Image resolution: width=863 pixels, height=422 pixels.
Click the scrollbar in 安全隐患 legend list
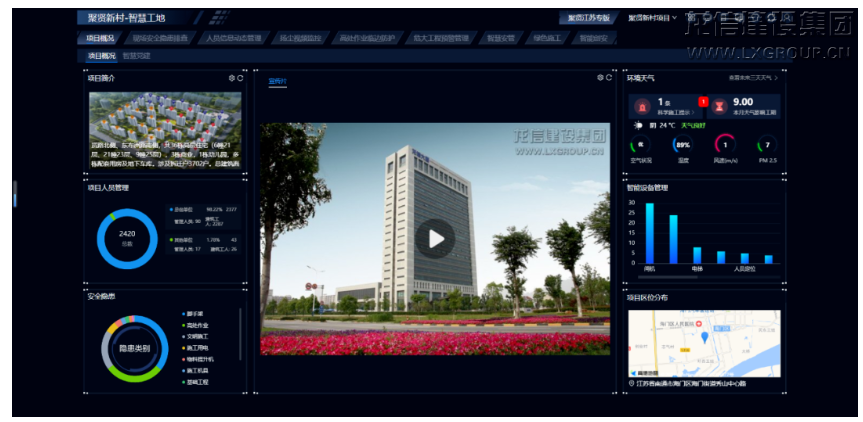[x=240, y=330]
